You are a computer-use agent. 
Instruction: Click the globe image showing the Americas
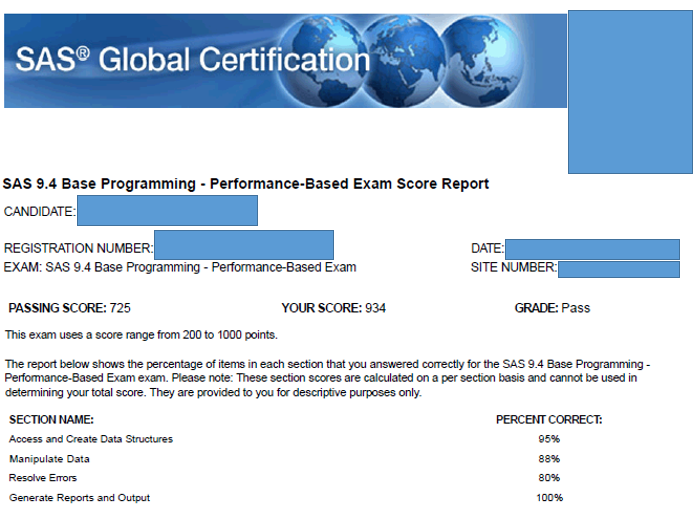(321, 61)
